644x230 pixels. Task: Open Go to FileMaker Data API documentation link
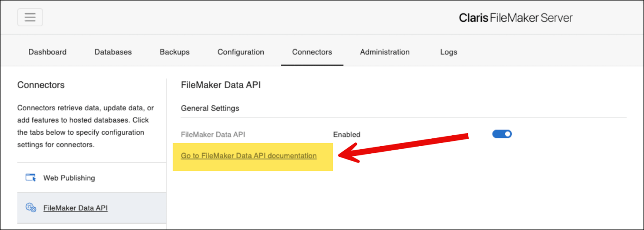(x=249, y=156)
